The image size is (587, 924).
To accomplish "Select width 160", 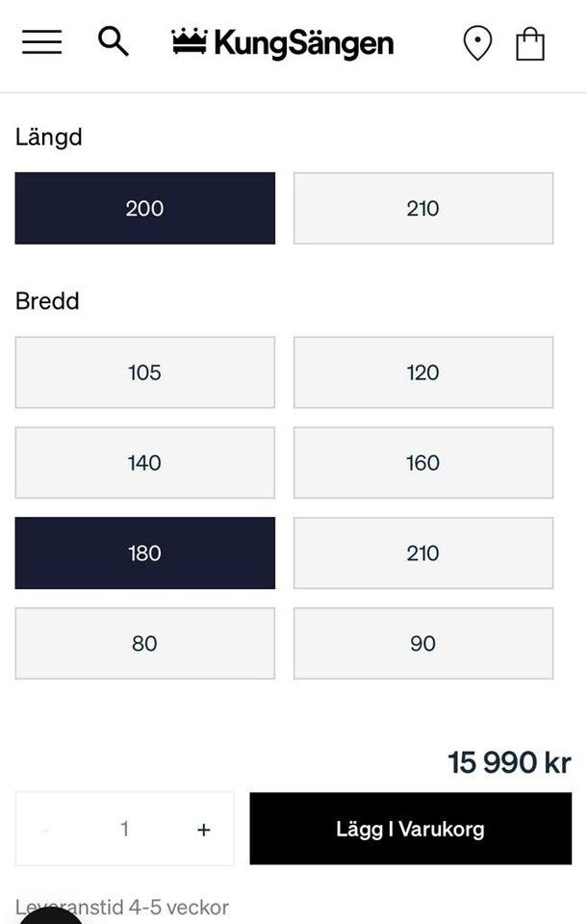I will (422, 463).
